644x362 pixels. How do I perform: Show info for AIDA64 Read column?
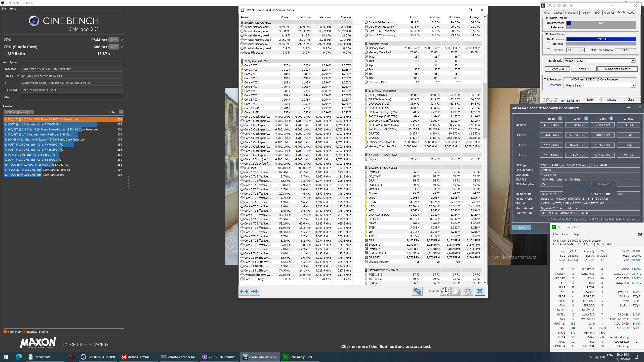[x=560, y=118]
